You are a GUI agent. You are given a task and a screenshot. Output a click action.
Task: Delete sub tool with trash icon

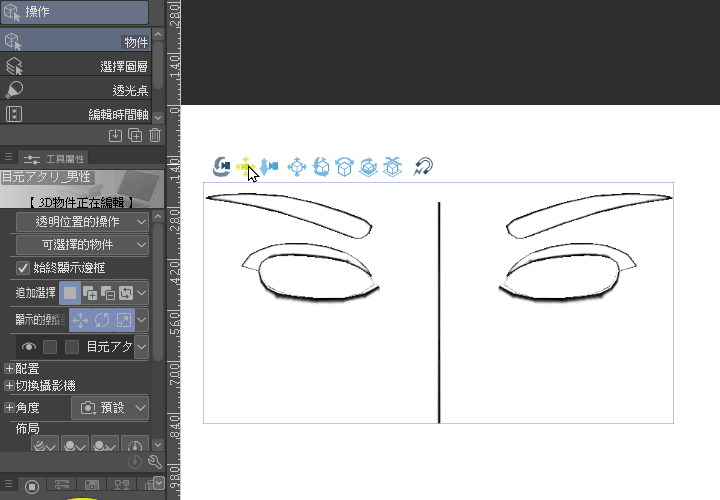pos(155,135)
